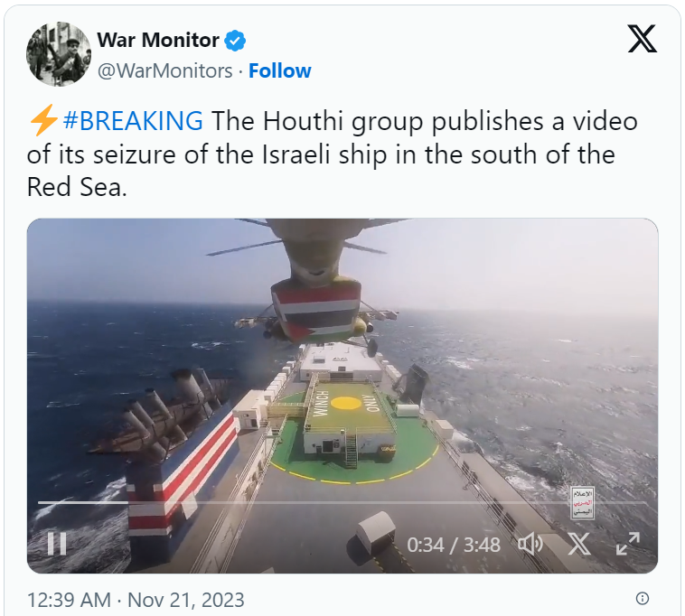
Task: Seek using the video progress bar
Action: [x=342, y=502]
